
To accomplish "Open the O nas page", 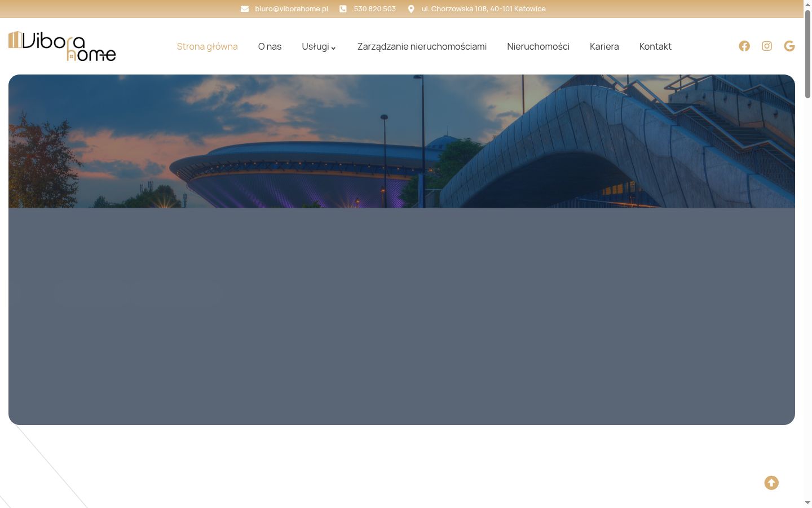I will point(270,46).
